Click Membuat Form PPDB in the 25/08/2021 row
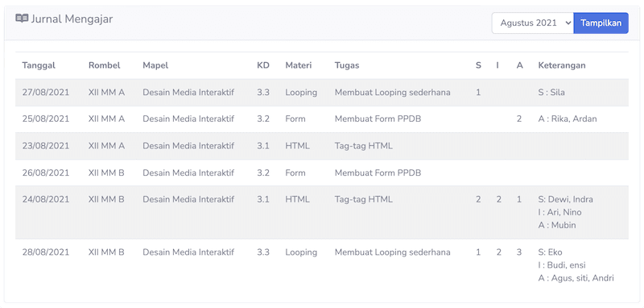644x308 pixels. [378, 119]
